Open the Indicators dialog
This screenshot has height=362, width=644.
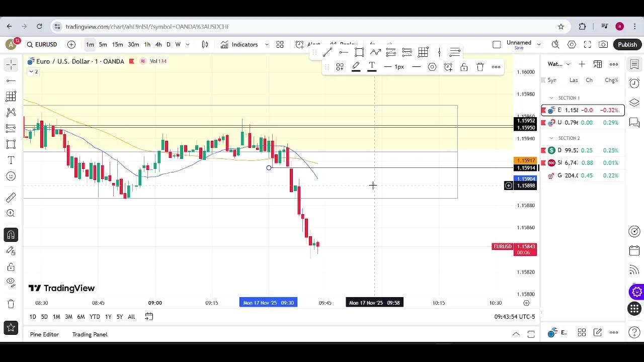pyautogui.click(x=239, y=45)
